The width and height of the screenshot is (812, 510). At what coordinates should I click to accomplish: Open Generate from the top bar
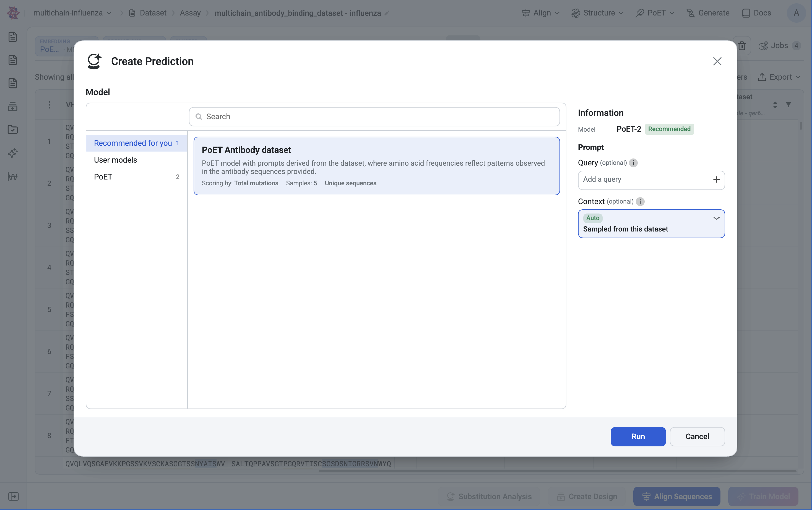(708, 13)
